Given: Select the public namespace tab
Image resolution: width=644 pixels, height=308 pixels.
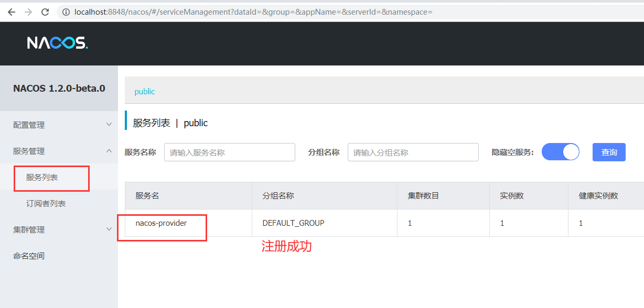Looking at the screenshot, I should (x=145, y=91).
